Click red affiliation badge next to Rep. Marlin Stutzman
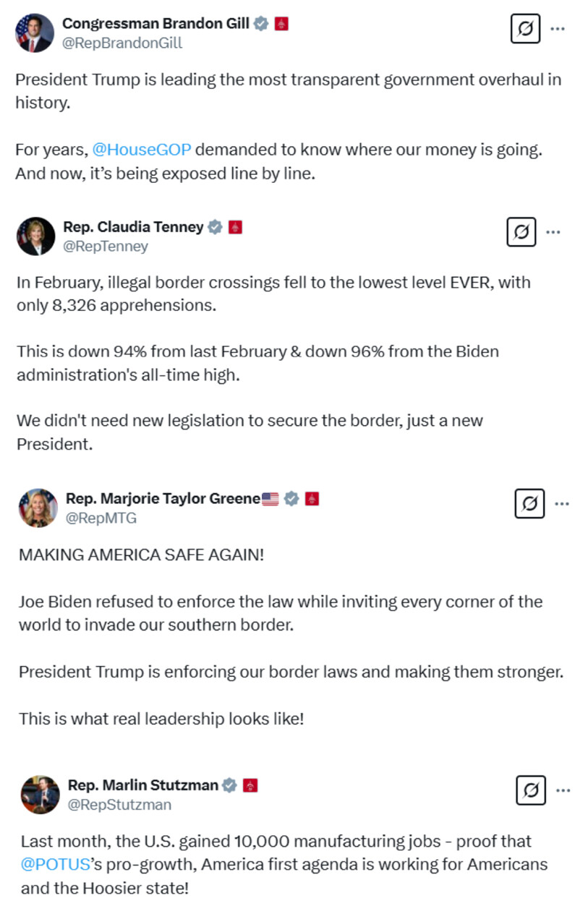Viewport: 588px width, 914px height. tap(250, 785)
